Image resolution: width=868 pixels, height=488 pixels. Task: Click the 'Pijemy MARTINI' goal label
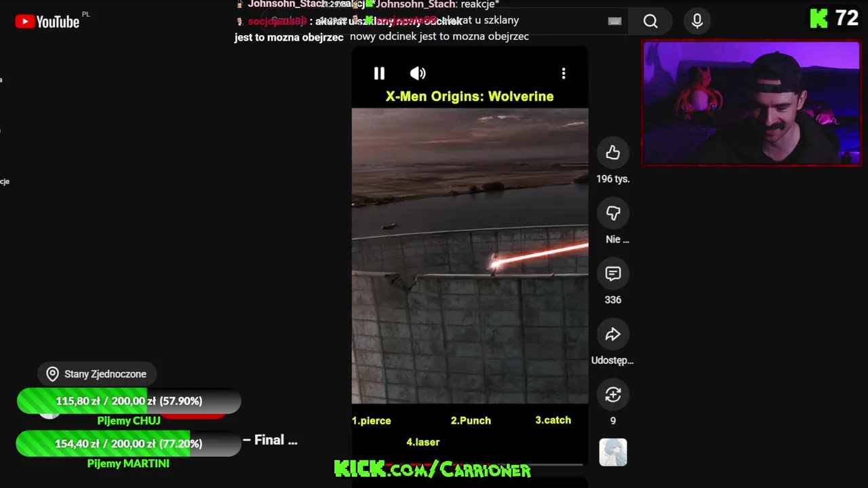tap(128, 464)
